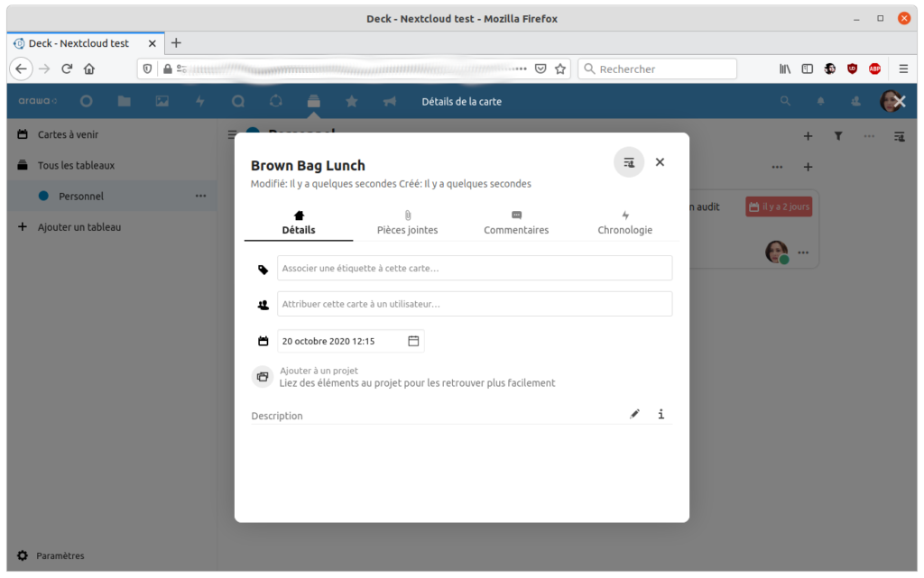Open stack three-dots menu
This screenshot has width=924, height=578.
[777, 167]
